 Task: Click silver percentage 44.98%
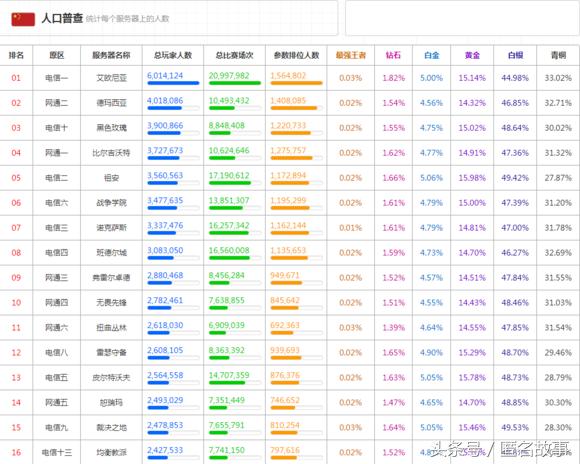click(515, 78)
